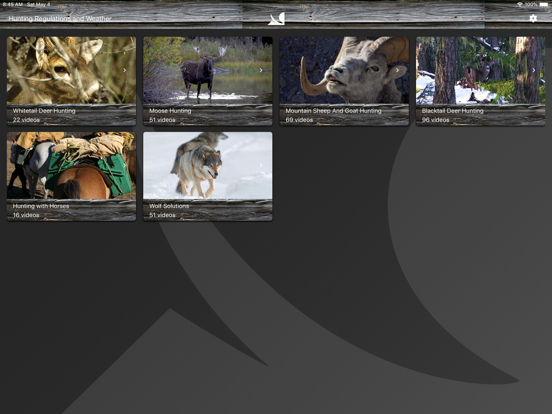Tap the time and date in status bar
This screenshot has width=552, height=414.
(26, 4)
